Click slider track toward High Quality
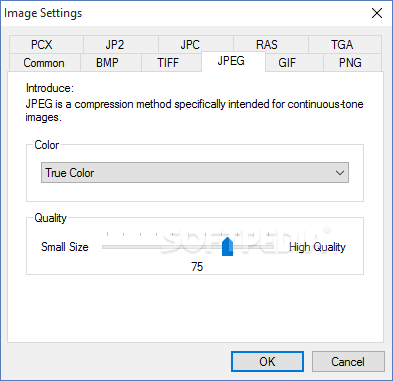This screenshot has height=381, width=393. (x=254, y=247)
